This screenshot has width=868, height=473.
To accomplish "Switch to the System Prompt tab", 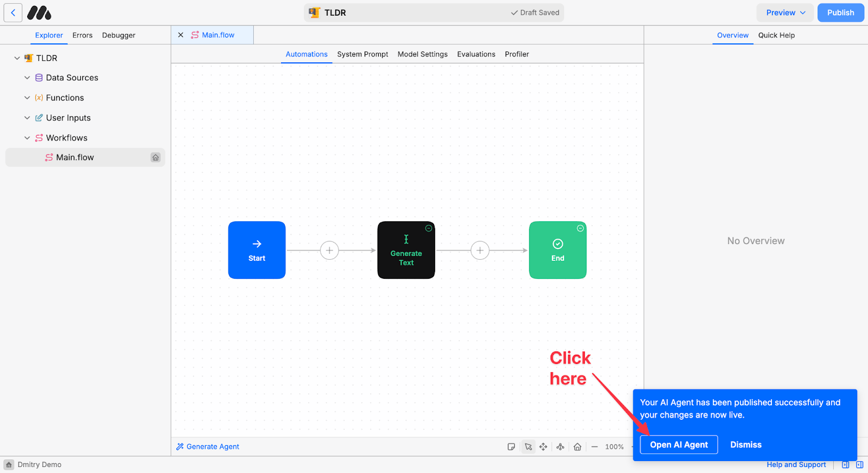I will 362,54.
